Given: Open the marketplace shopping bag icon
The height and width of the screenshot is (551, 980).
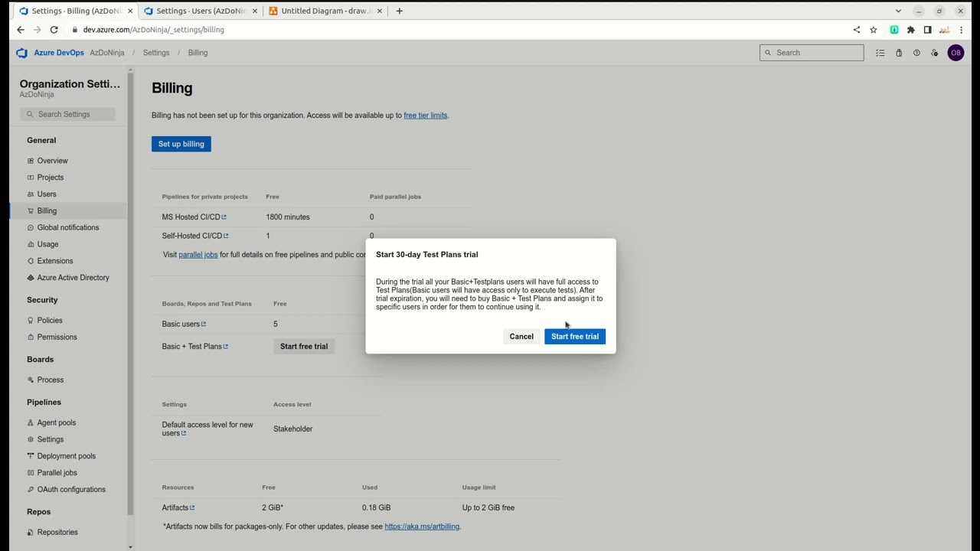Looking at the screenshot, I should (899, 53).
